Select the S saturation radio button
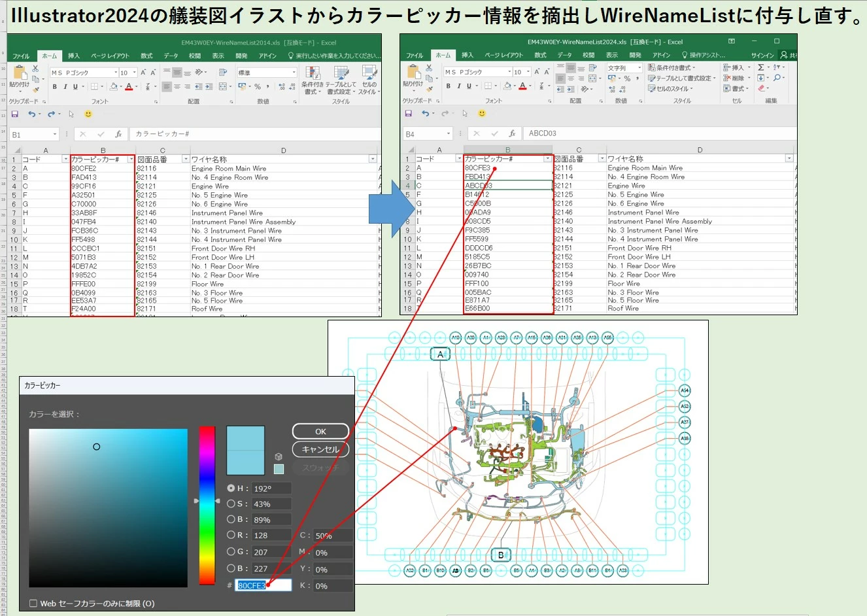 tap(231, 504)
